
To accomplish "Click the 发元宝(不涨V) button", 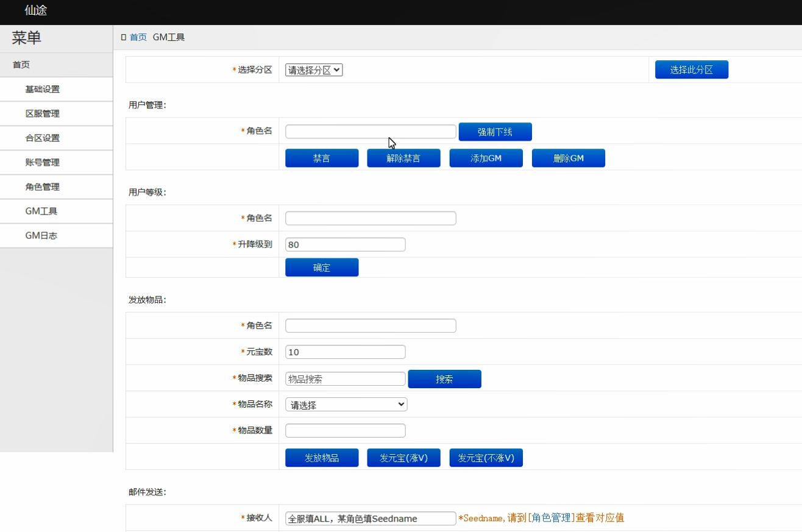I will (x=486, y=458).
